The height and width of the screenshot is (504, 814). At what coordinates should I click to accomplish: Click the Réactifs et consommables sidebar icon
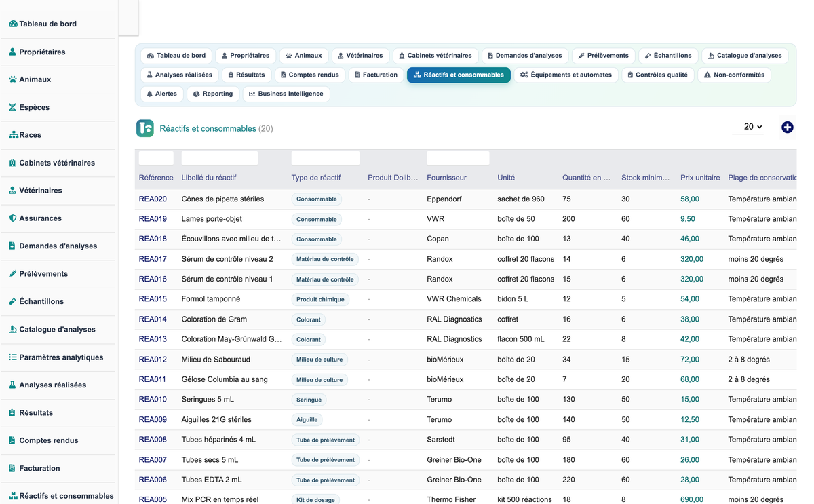tap(13, 496)
